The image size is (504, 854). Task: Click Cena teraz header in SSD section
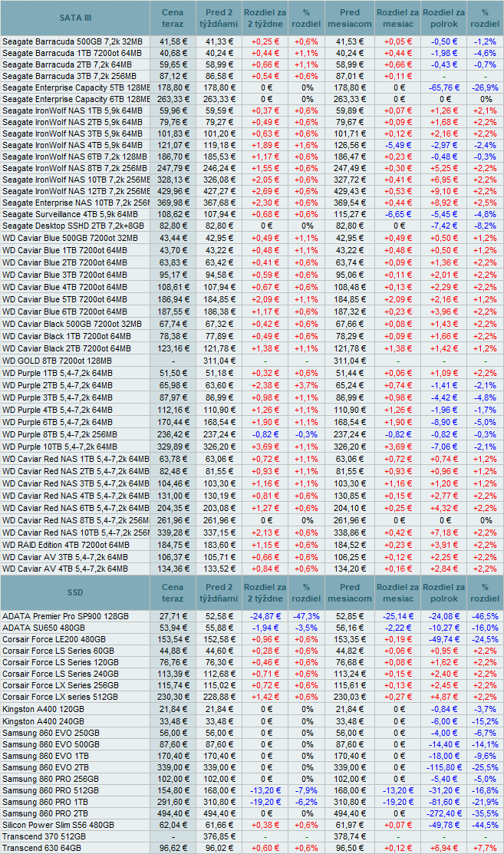(173, 592)
